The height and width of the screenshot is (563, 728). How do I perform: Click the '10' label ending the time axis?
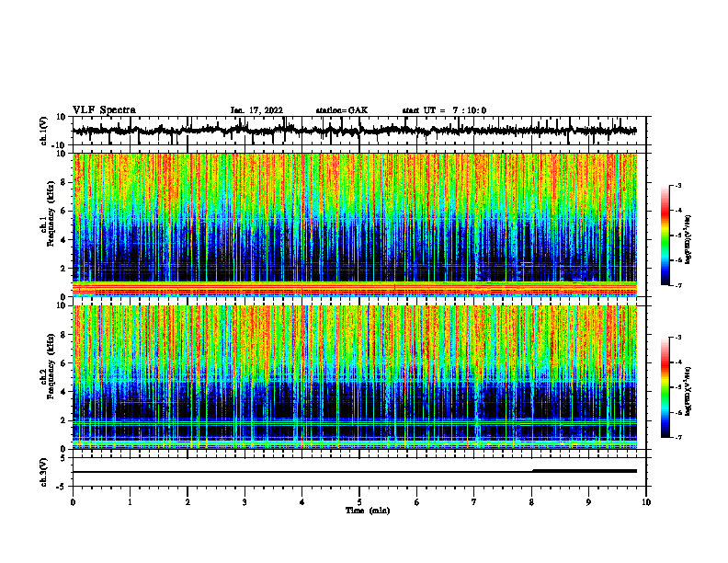pyautogui.click(x=646, y=502)
